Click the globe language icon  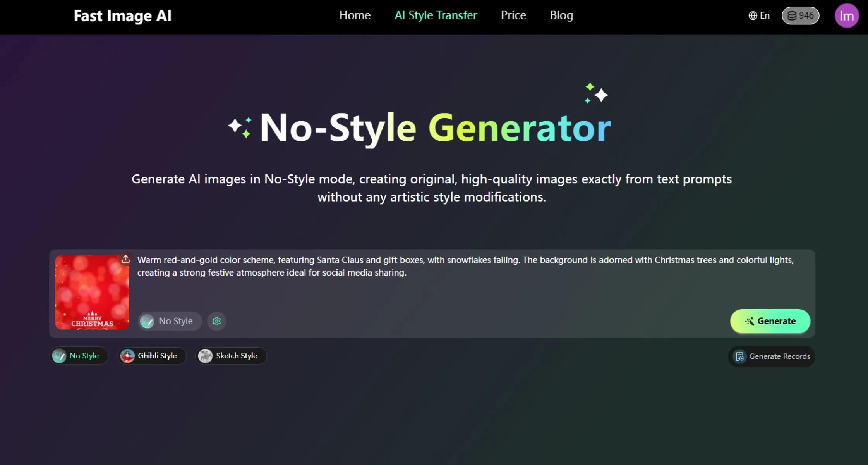coord(753,15)
